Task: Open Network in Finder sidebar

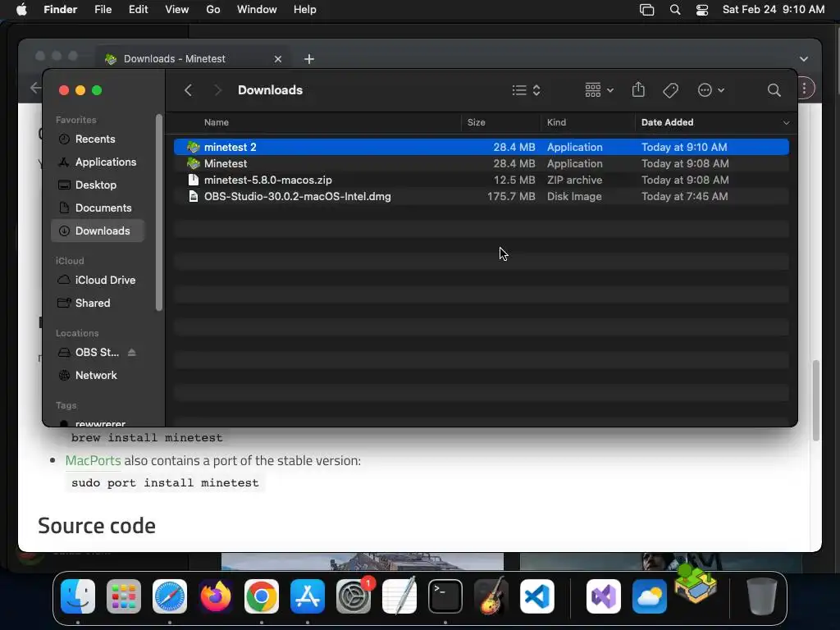Action: (x=98, y=376)
